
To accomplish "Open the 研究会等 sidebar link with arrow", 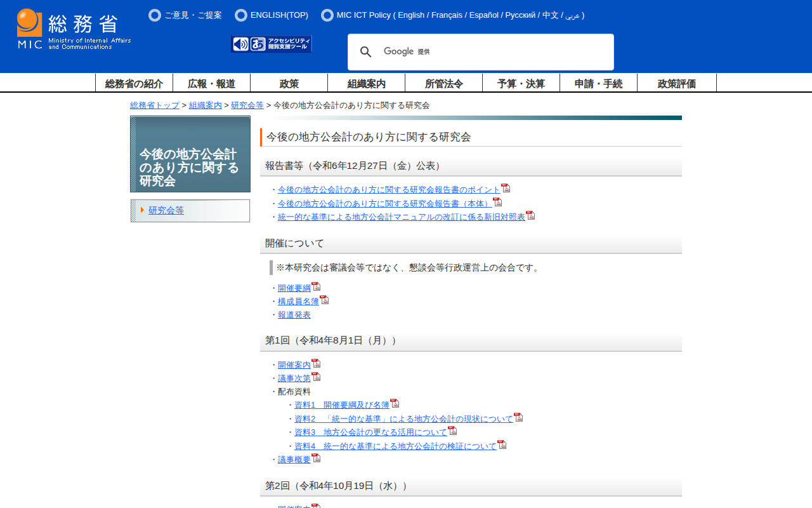I will (166, 210).
